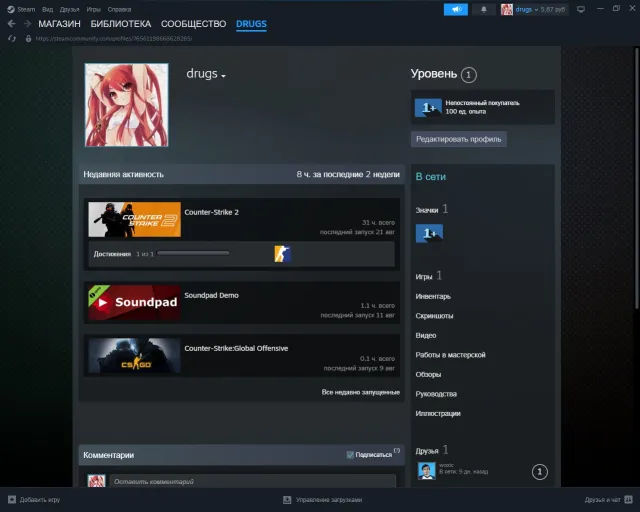
Task: Open the Вид menu
Action: pyautogui.click(x=47, y=9)
